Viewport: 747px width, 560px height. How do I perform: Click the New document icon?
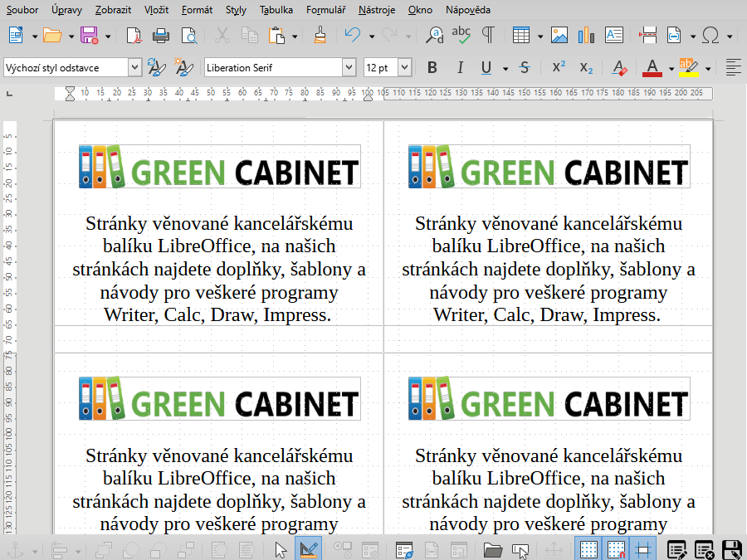(x=17, y=35)
